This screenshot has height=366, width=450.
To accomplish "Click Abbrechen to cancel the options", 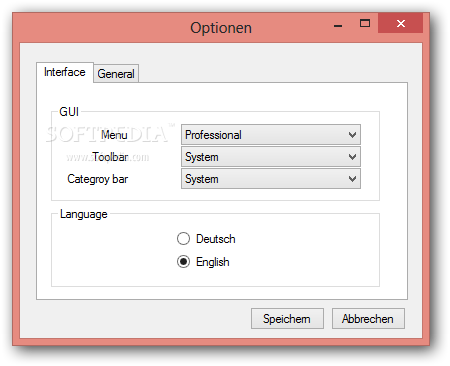I will (x=368, y=319).
